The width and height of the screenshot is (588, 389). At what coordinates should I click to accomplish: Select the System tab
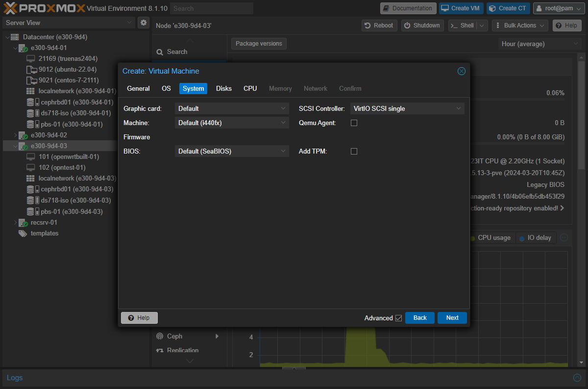pos(194,88)
